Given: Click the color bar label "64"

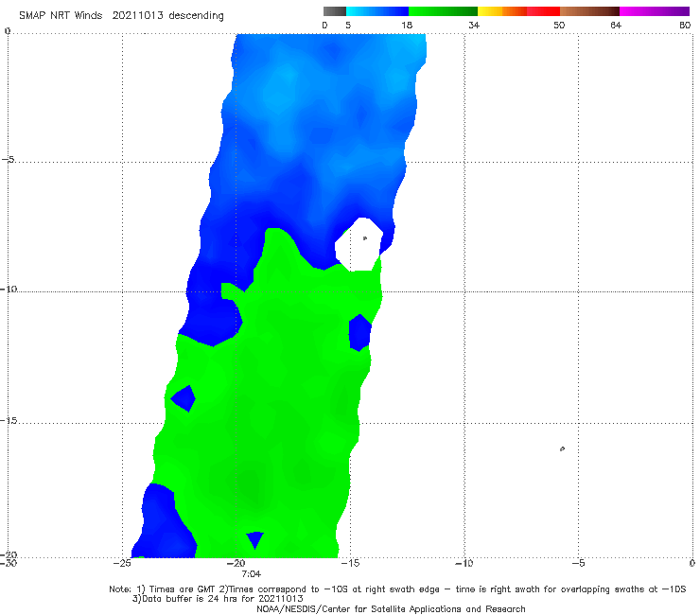Looking at the screenshot, I should 616,26.
